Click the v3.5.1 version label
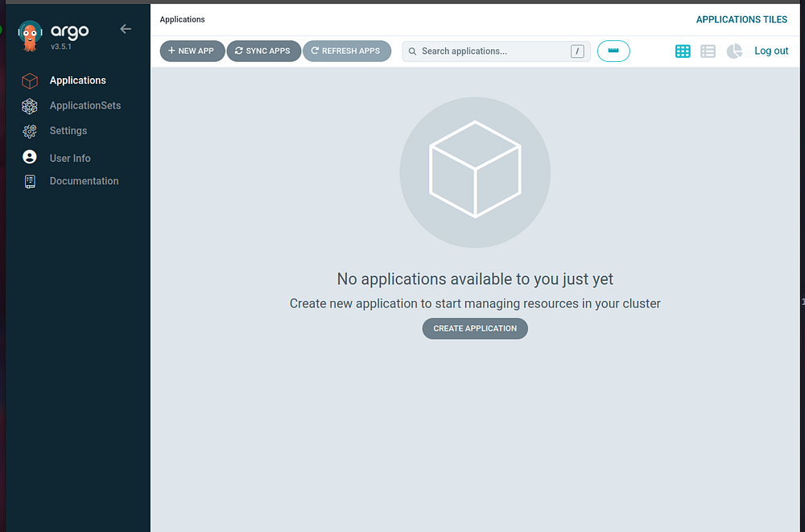This screenshot has width=805, height=532. point(61,47)
